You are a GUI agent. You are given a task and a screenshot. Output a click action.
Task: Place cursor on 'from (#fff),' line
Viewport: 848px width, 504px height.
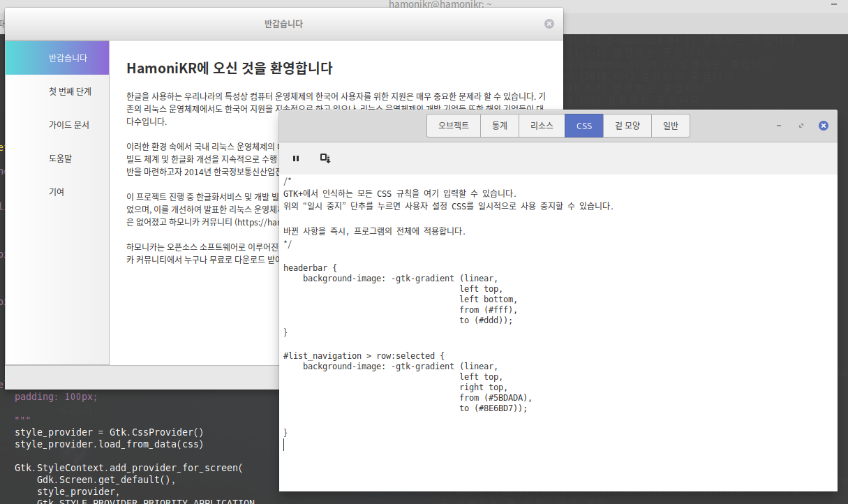pos(489,310)
